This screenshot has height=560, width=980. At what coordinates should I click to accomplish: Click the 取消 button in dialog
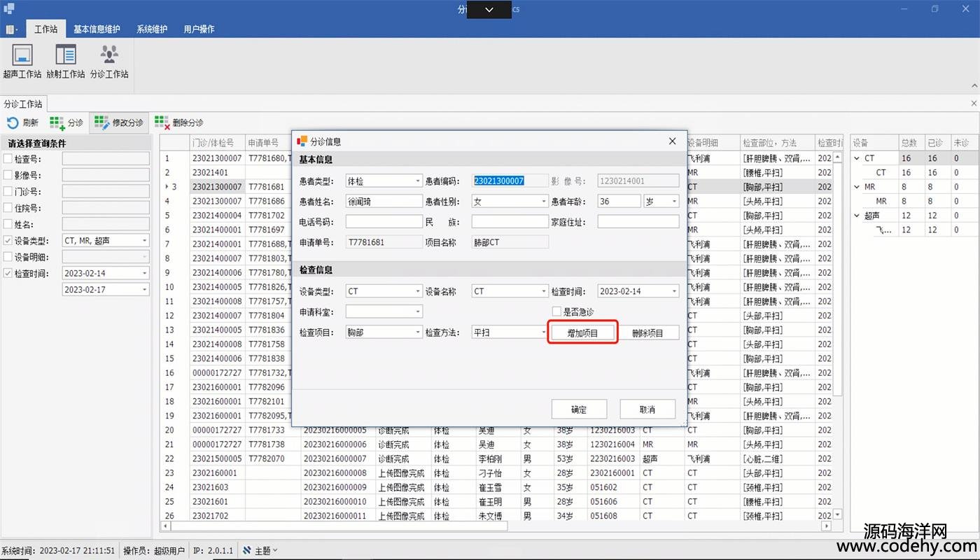(x=647, y=409)
